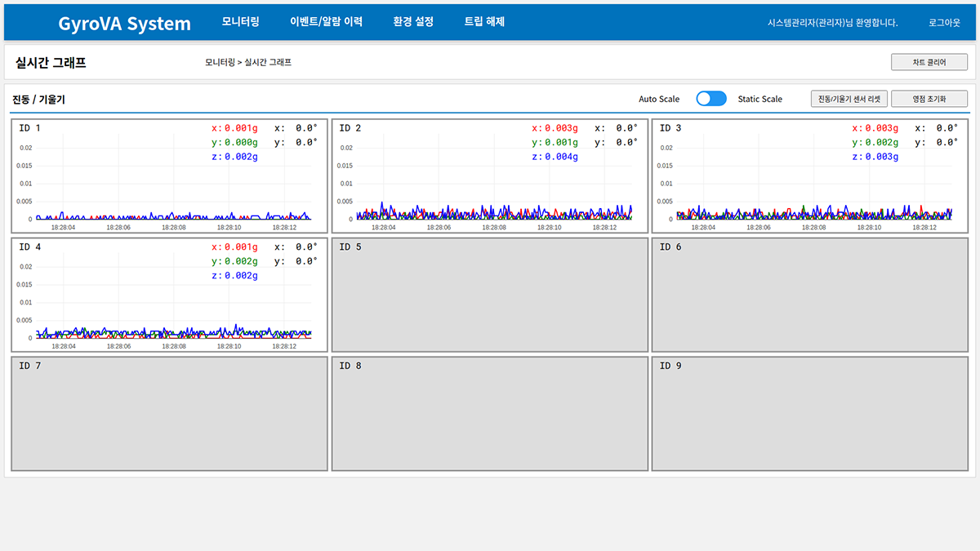Click the empty ID 7 sensor panel
This screenshot has width=980, height=551.
[x=170, y=413]
